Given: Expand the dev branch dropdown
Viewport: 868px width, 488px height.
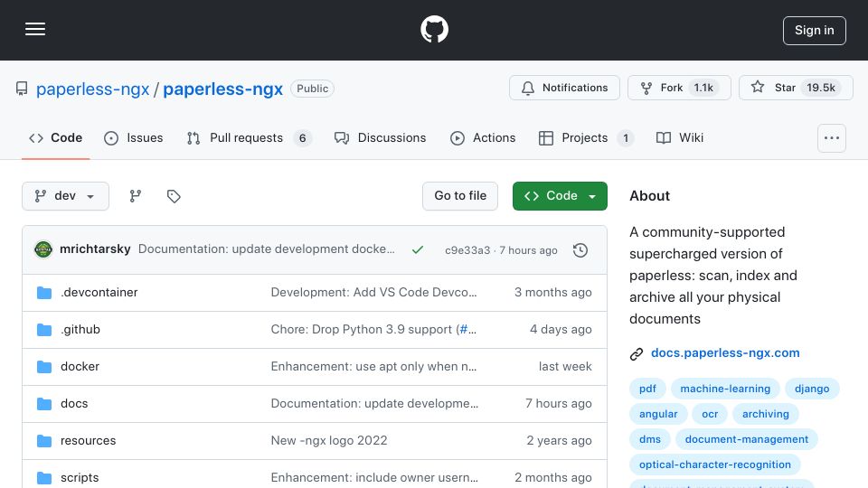Looking at the screenshot, I should [65, 196].
